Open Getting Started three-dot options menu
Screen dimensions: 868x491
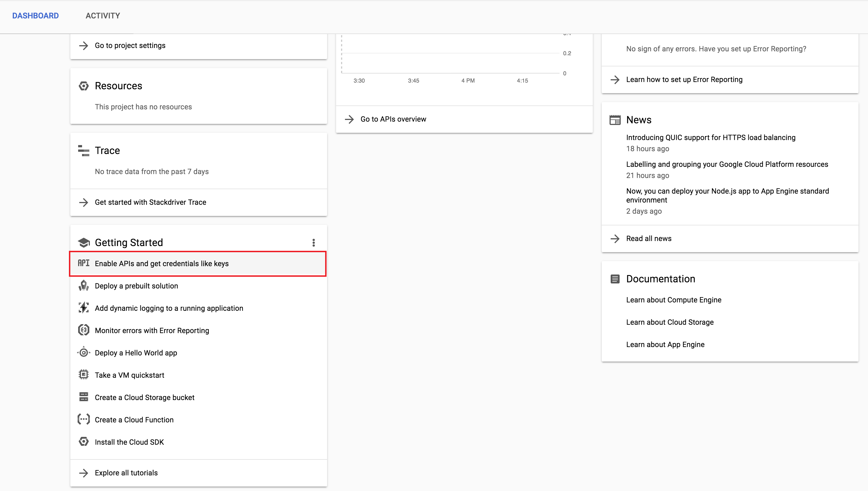tap(313, 242)
